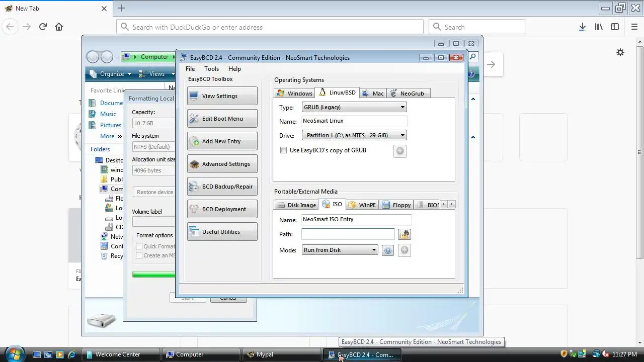Click the Restore device defaults button
The height and width of the screenshot is (362, 644).
(154, 192)
